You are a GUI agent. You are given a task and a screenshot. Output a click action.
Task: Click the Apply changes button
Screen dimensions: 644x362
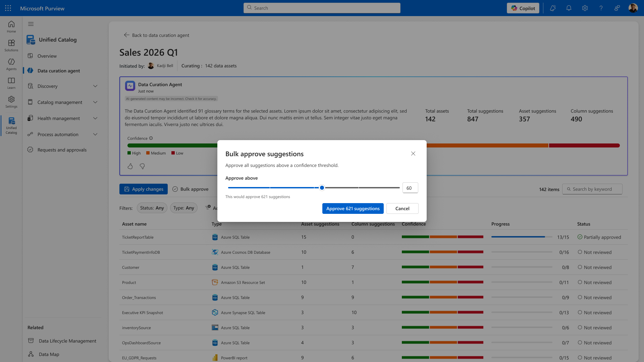pyautogui.click(x=144, y=189)
